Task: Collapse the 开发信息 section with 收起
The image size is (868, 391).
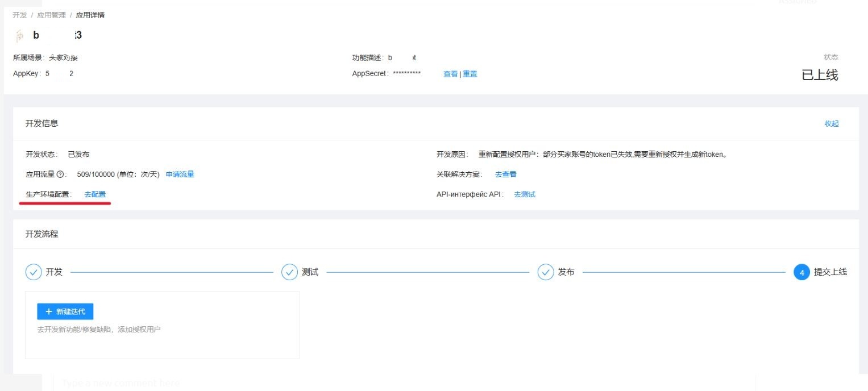Action: 832,123
